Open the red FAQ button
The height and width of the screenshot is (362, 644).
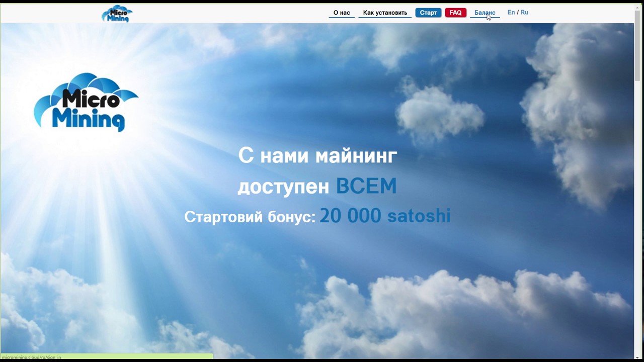pos(455,13)
